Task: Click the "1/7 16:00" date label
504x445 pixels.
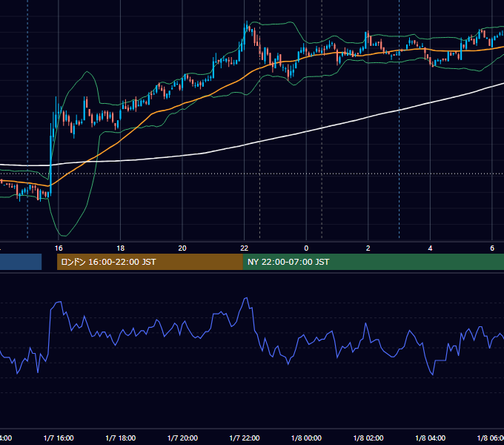Action: click(59, 438)
